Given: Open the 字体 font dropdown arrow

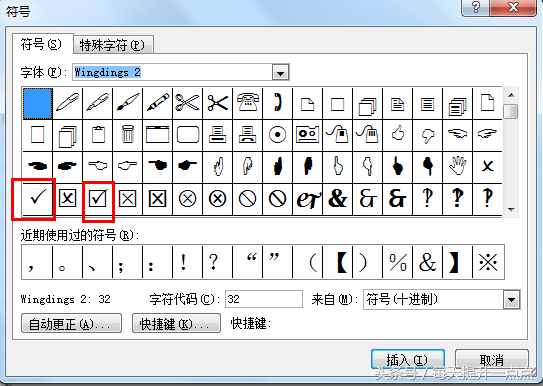Looking at the screenshot, I should pyautogui.click(x=280, y=73).
